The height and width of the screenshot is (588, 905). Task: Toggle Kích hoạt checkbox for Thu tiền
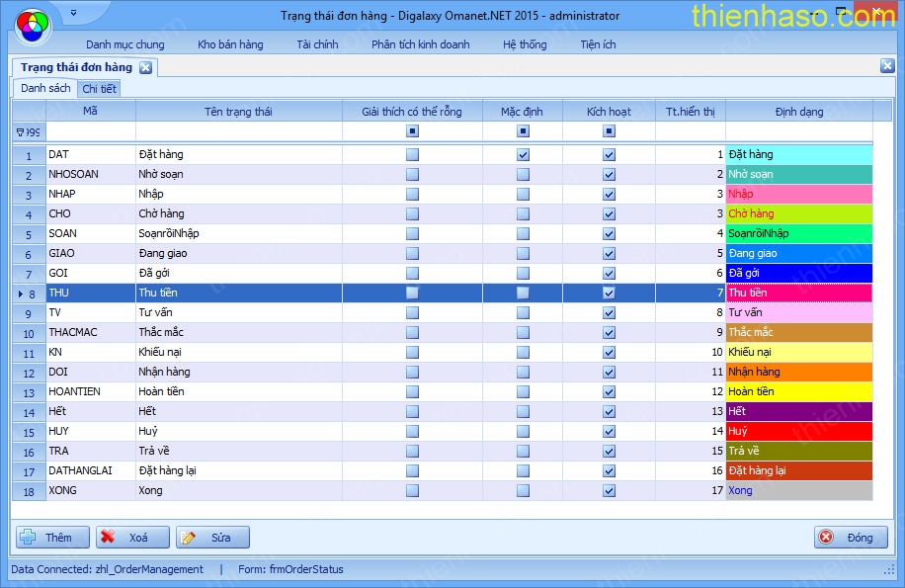609,294
